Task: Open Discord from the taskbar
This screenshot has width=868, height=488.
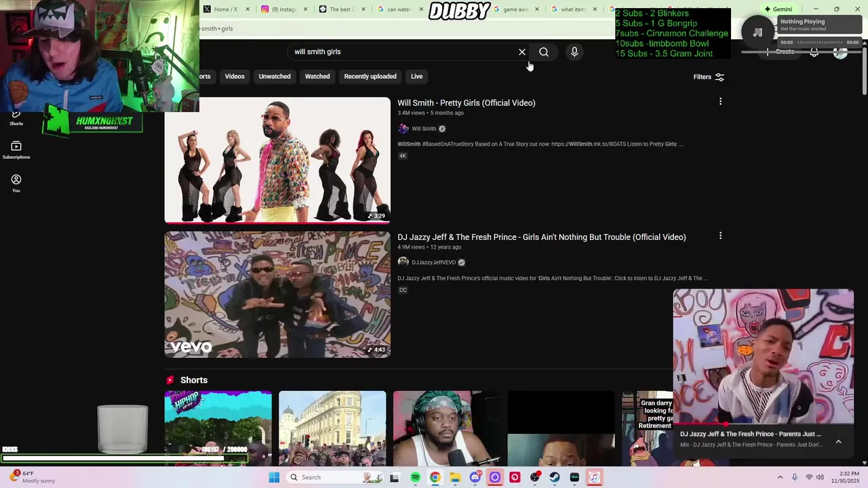Action: [475, 477]
